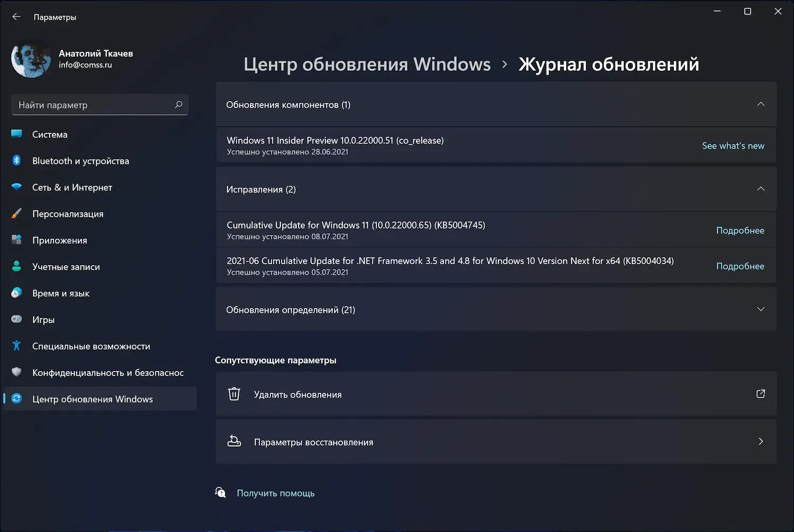Click the Приложения apps icon
794x532 pixels.
point(16,240)
